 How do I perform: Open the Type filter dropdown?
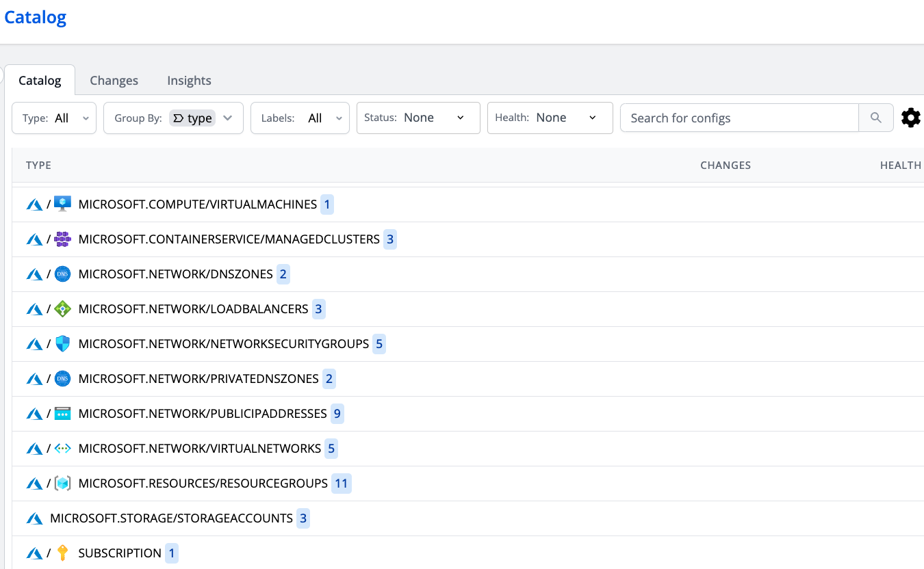pos(54,118)
